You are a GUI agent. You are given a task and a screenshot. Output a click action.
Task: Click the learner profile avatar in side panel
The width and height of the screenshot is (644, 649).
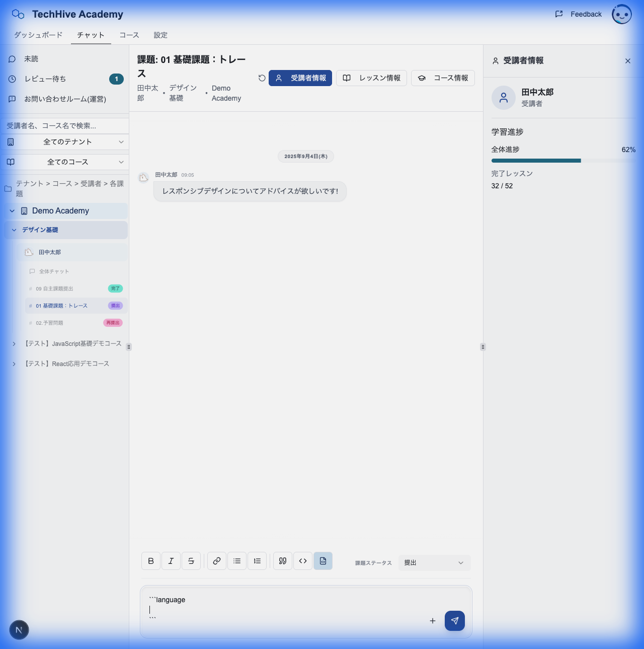(504, 98)
